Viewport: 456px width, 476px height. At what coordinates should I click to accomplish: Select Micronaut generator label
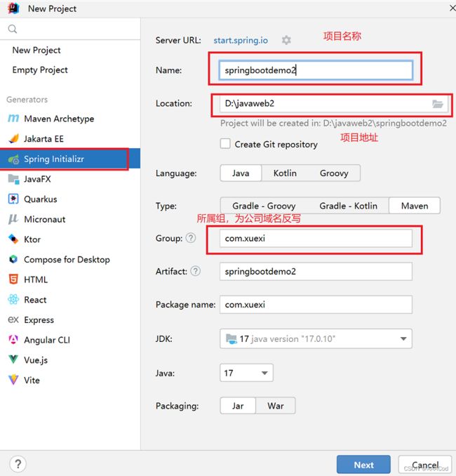45,219
